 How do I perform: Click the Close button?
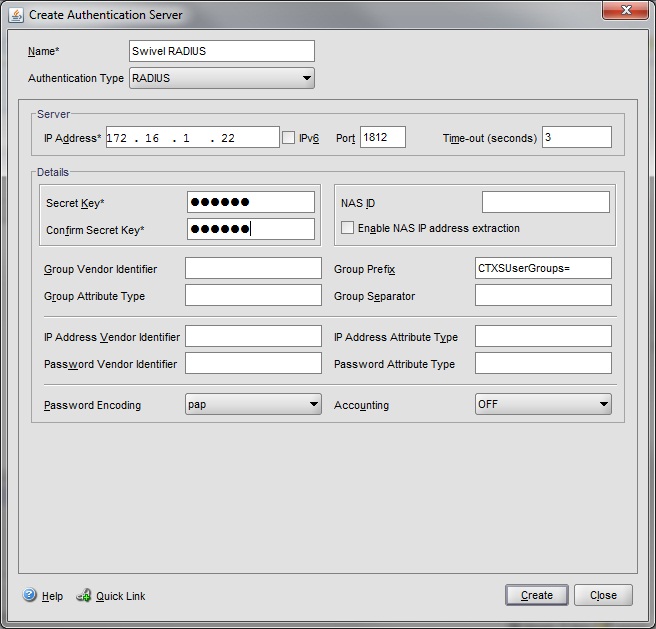[x=603, y=595]
